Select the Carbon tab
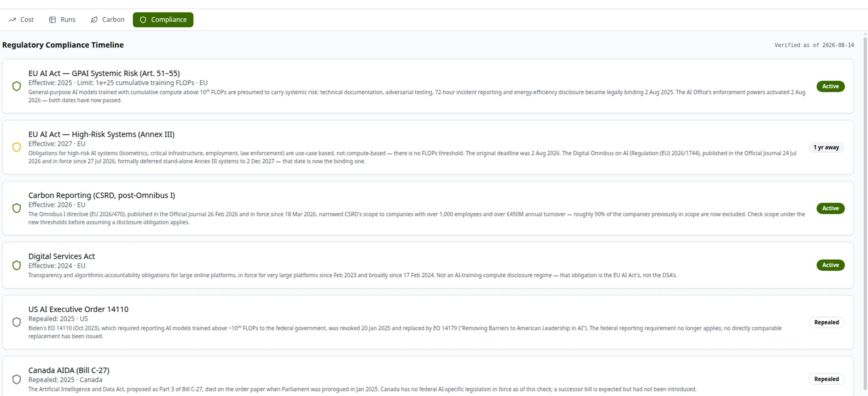868x396 pixels. pos(108,20)
